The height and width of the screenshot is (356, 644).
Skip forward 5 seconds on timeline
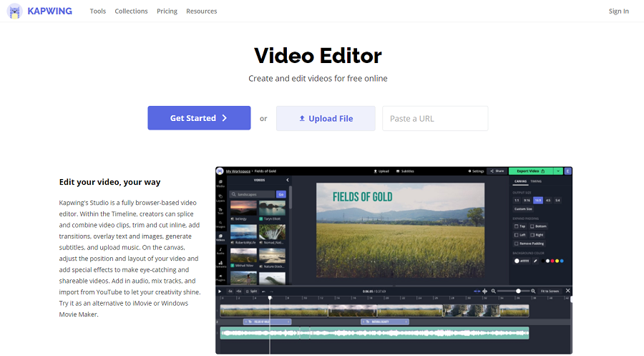coord(238,291)
